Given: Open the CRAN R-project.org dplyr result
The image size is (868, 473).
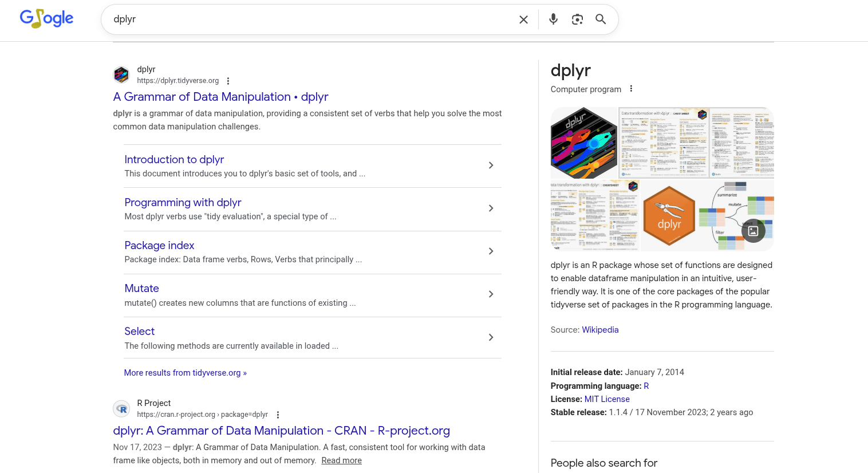Looking at the screenshot, I should click(281, 431).
